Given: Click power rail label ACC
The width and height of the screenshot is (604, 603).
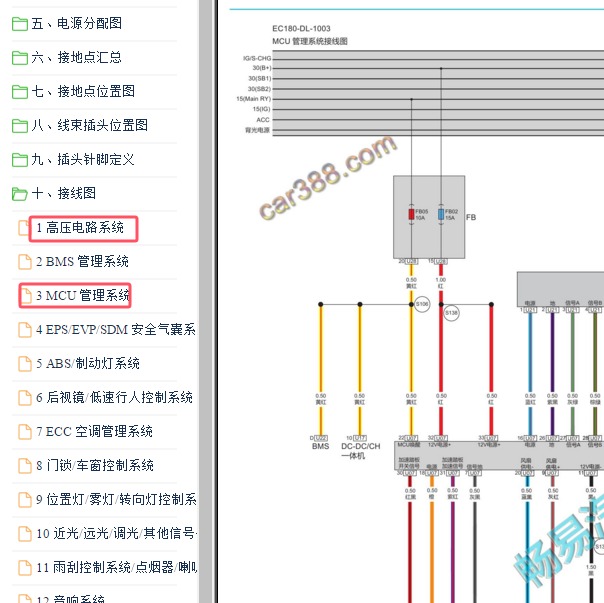Looking at the screenshot, I should 263,120.
